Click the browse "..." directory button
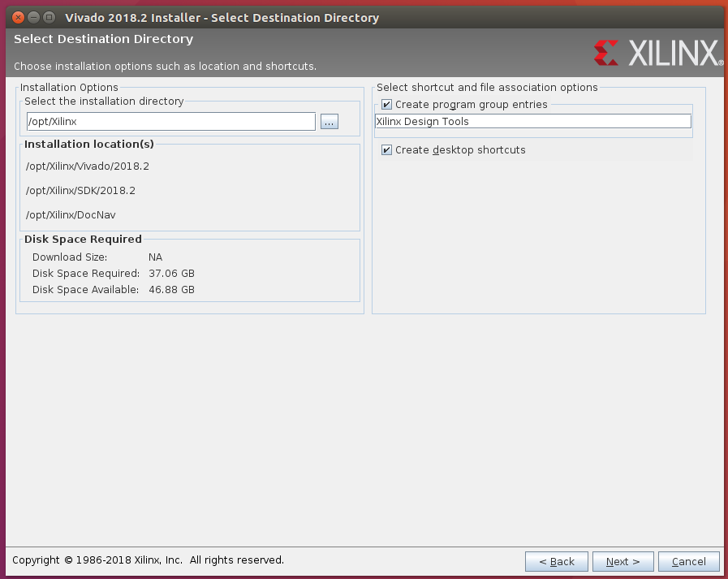 click(x=330, y=122)
